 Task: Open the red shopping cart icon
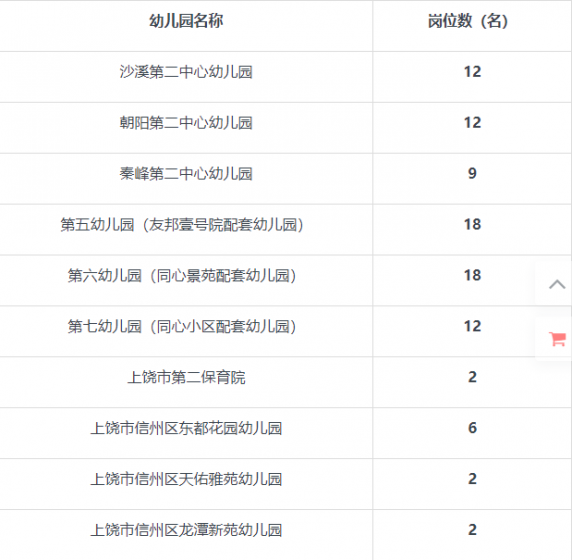[x=557, y=339]
